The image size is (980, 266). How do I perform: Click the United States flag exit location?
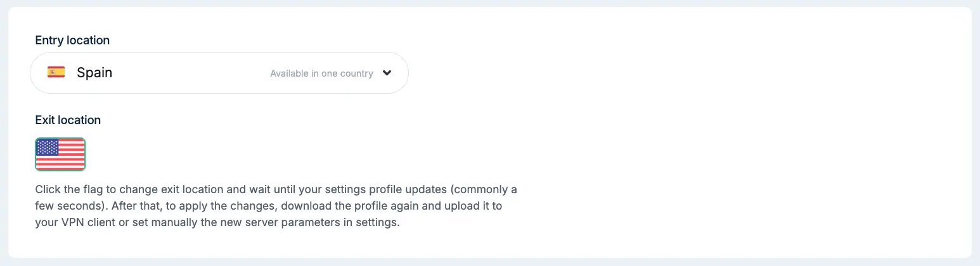coord(60,154)
